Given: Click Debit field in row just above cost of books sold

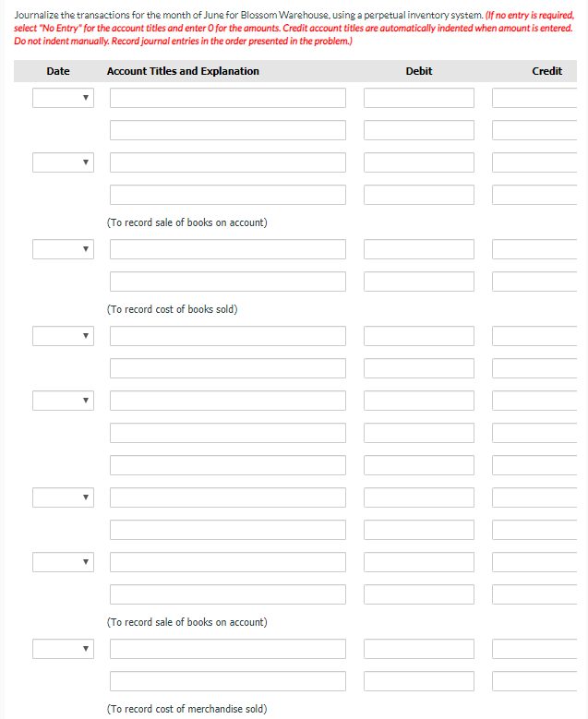Looking at the screenshot, I should [418, 282].
